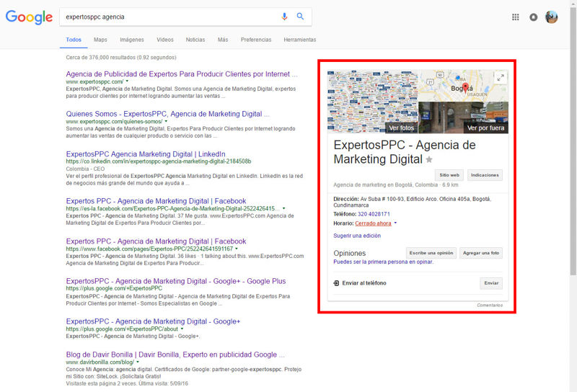Viewport: 577px width, 392px height.
Task: Open the account profile avatar
Action: (x=551, y=17)
